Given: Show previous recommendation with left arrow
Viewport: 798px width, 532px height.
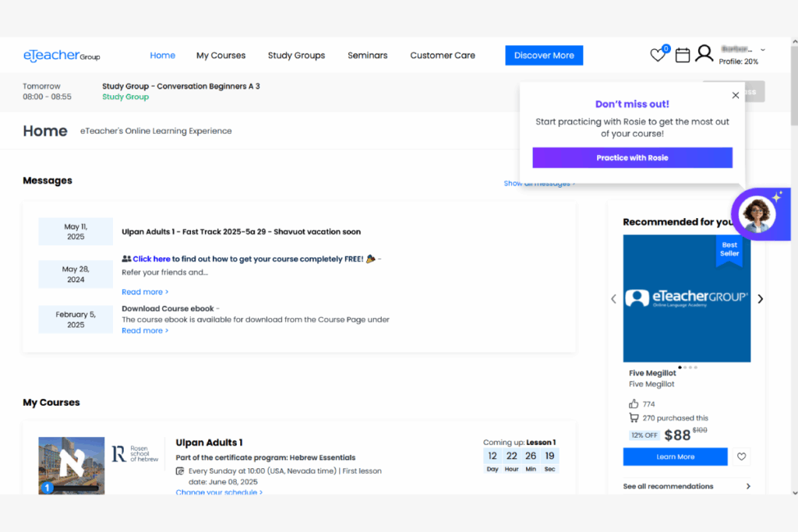Looking at the screenshot, I should pos(613,299).
